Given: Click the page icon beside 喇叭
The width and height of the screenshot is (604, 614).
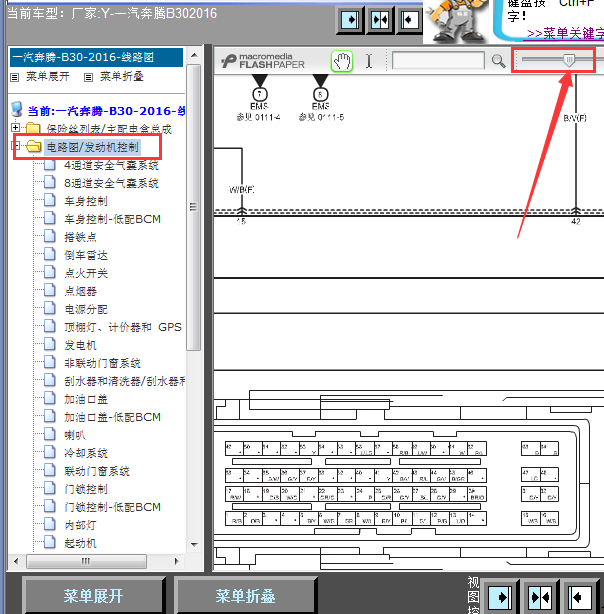Looking at the screenshot, I should [50, 434].
